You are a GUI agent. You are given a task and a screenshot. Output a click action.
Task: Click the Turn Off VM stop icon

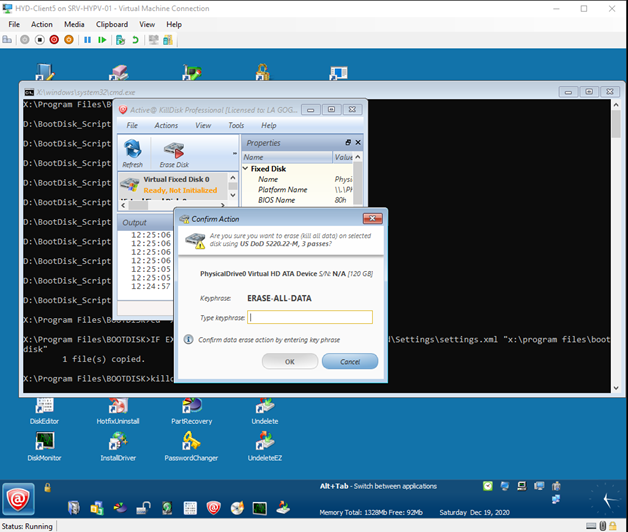pyautogui.click(x=40, y=40)
